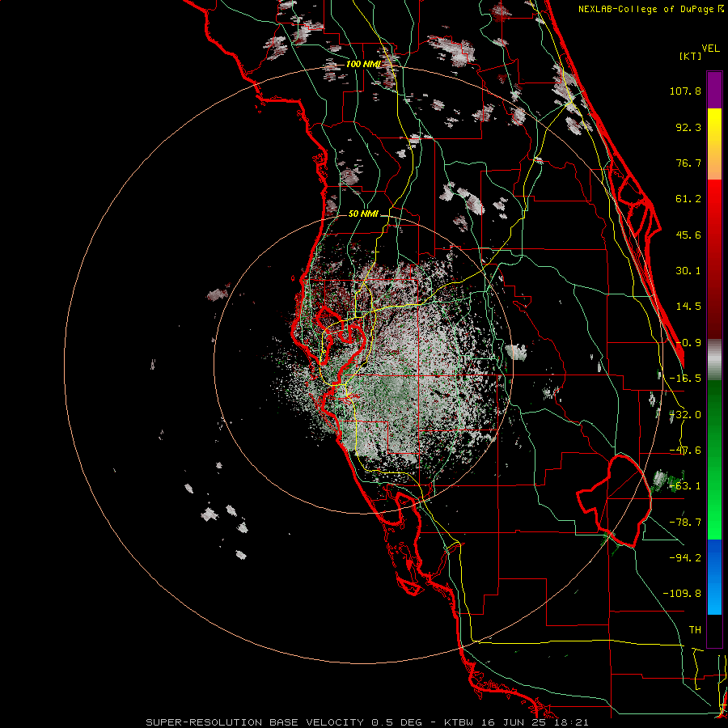Select the 107.8 scale value
Viewport: 728px width, 728px height.
[x=685, y=91]
